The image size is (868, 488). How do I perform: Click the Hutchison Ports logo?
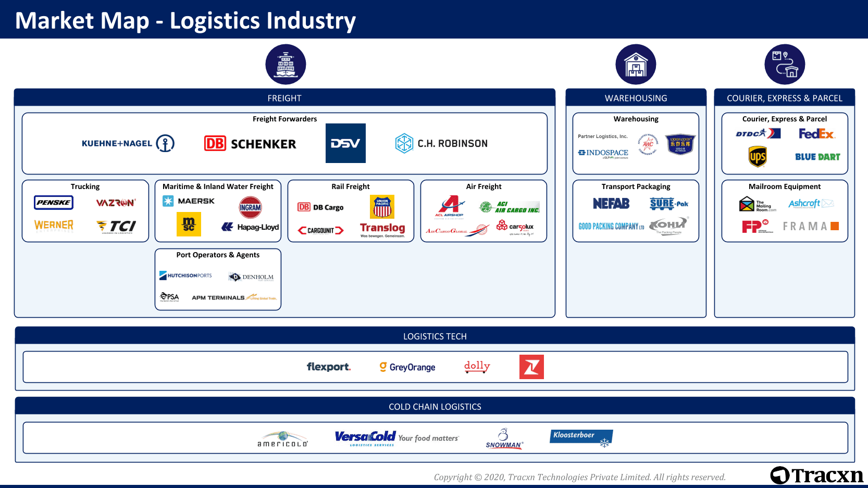185,276
